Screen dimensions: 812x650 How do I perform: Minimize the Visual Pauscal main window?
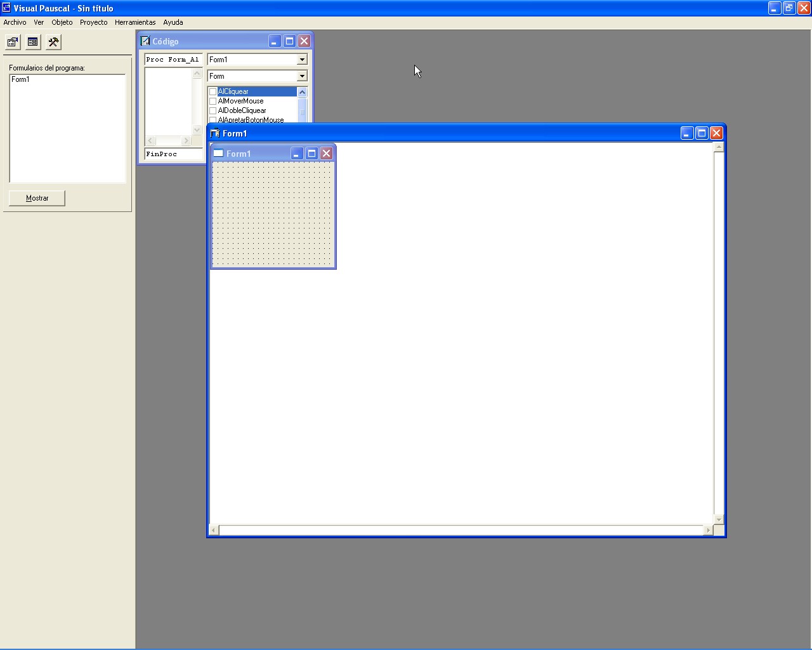775,8
